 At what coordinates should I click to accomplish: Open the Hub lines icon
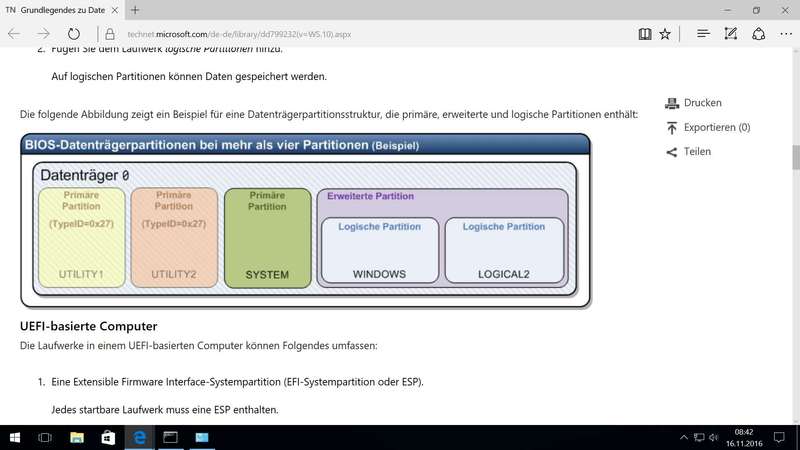click(x=703, y=34)
